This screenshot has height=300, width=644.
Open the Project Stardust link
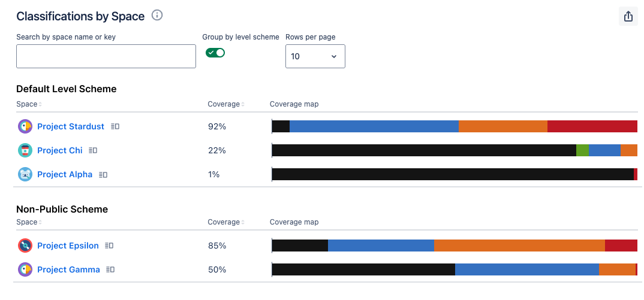(71, 126)
